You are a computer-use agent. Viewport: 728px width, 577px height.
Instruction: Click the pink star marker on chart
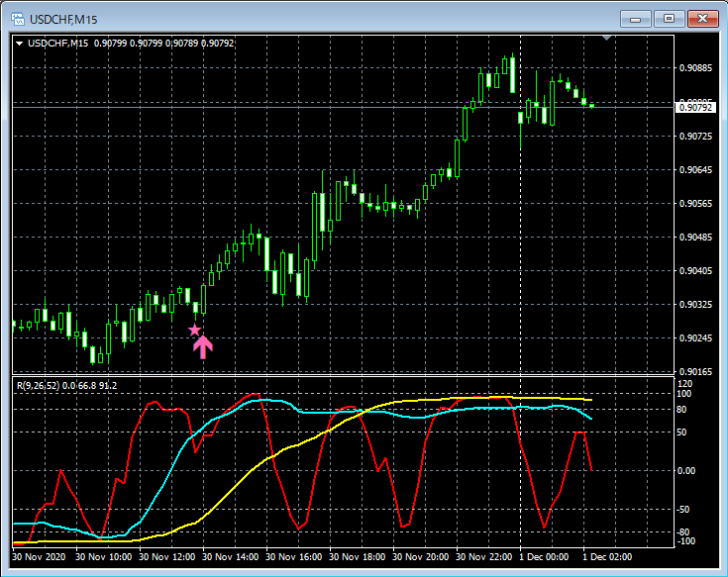coord(194,330)
